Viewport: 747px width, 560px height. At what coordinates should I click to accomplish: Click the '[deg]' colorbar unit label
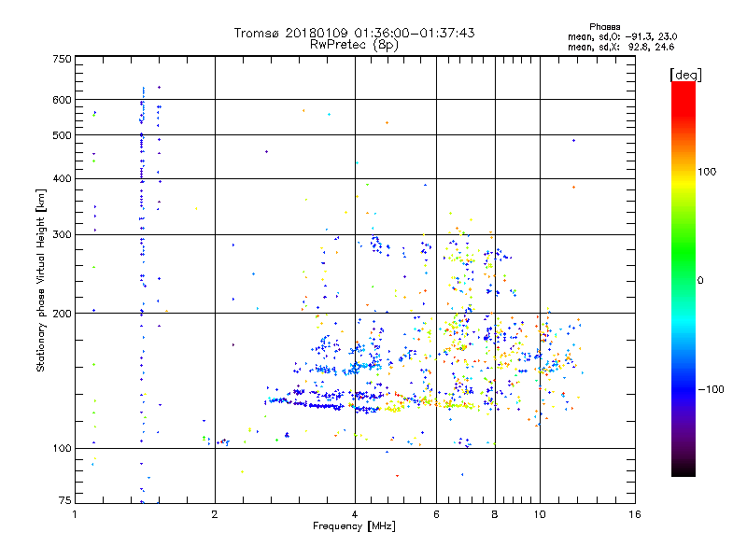pos(685,75)
